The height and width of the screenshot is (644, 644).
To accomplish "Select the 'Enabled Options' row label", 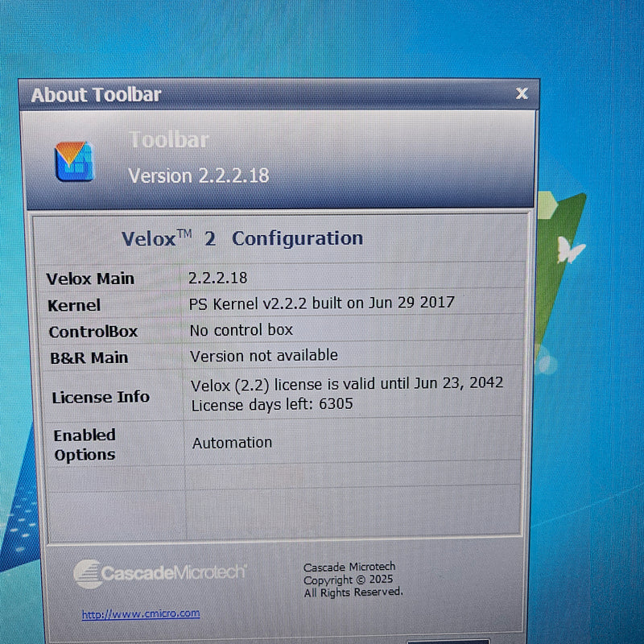I will pos(85,445).
